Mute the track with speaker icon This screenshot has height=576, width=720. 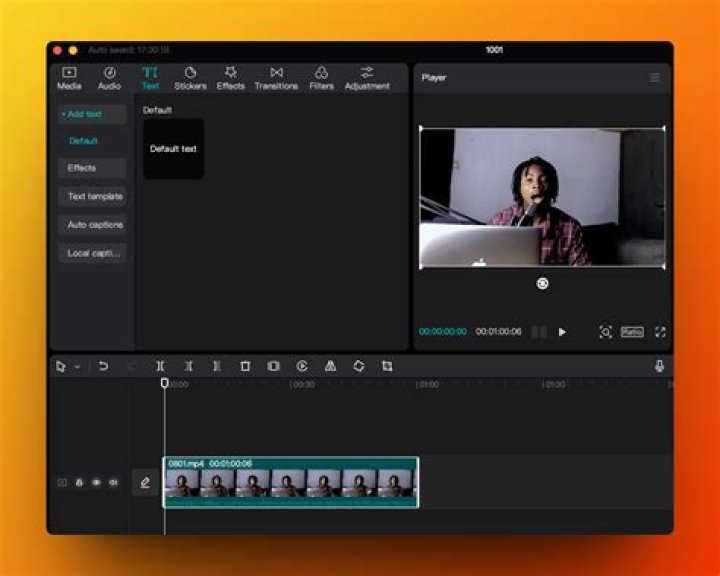click(113, 482)
